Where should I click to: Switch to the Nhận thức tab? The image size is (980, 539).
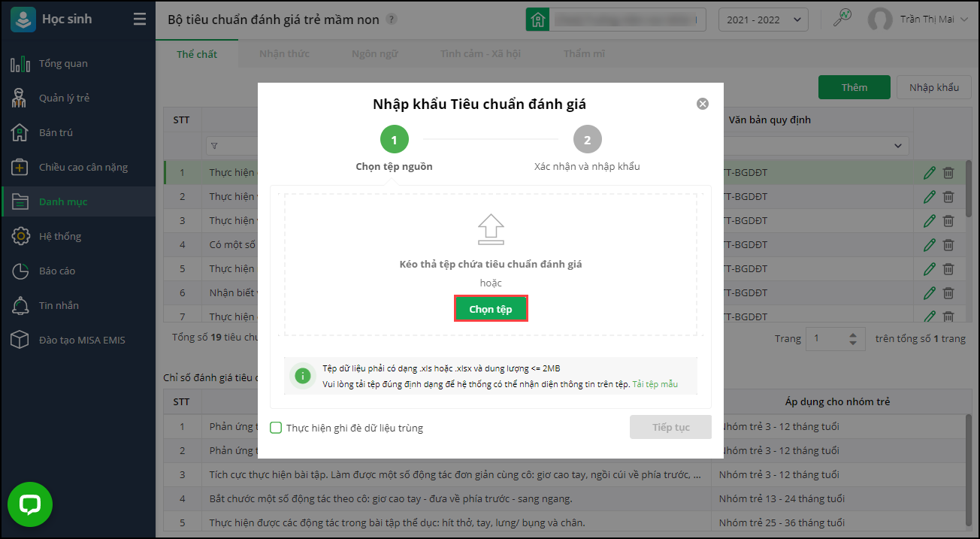tap(284, 54)
